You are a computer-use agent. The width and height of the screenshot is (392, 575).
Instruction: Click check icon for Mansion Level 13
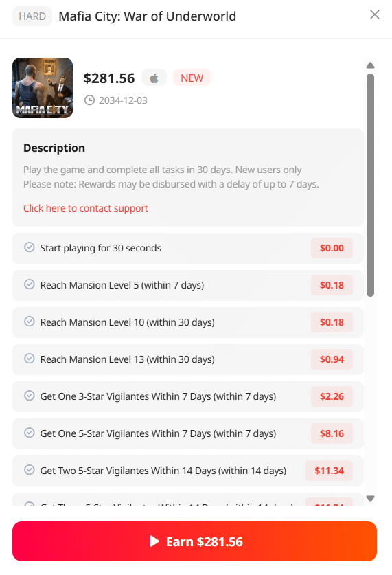tap(30, 359)
